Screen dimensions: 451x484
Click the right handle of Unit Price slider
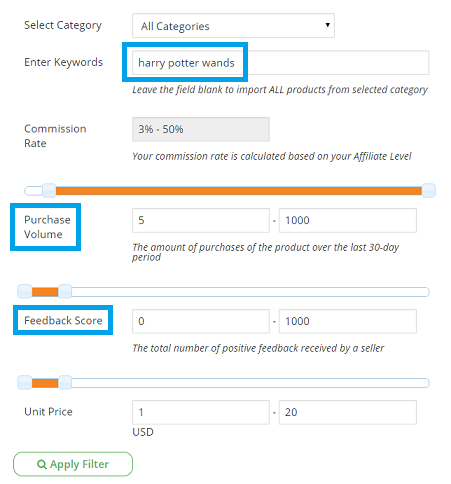click(x=65, y=383)
